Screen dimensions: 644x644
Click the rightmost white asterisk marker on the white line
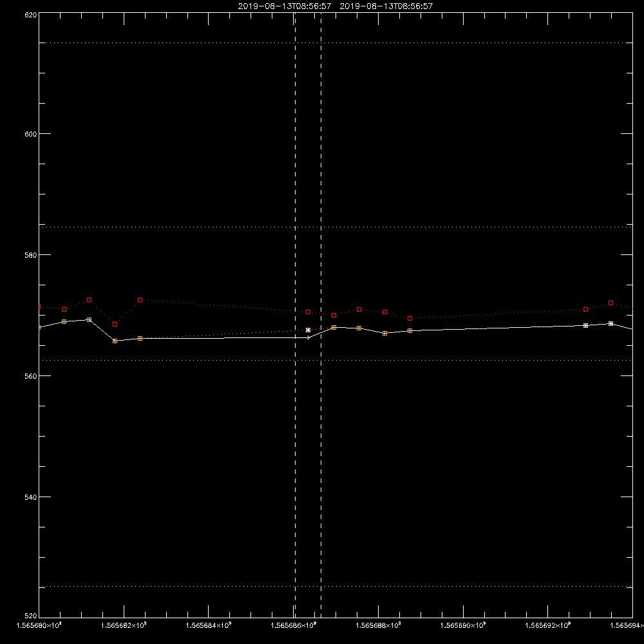(x=611, y=324)
